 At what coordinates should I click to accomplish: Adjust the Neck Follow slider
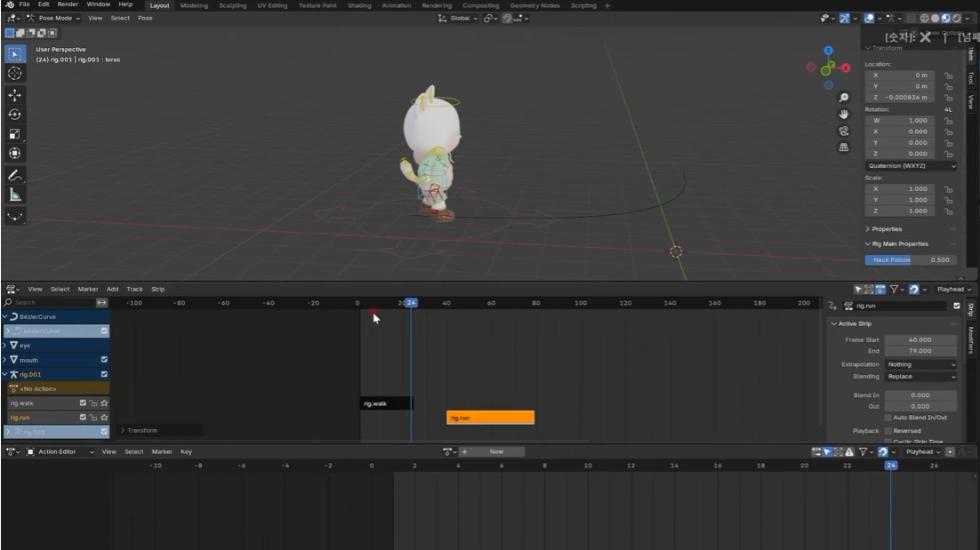pyautogui.click(x=911, y=260)
